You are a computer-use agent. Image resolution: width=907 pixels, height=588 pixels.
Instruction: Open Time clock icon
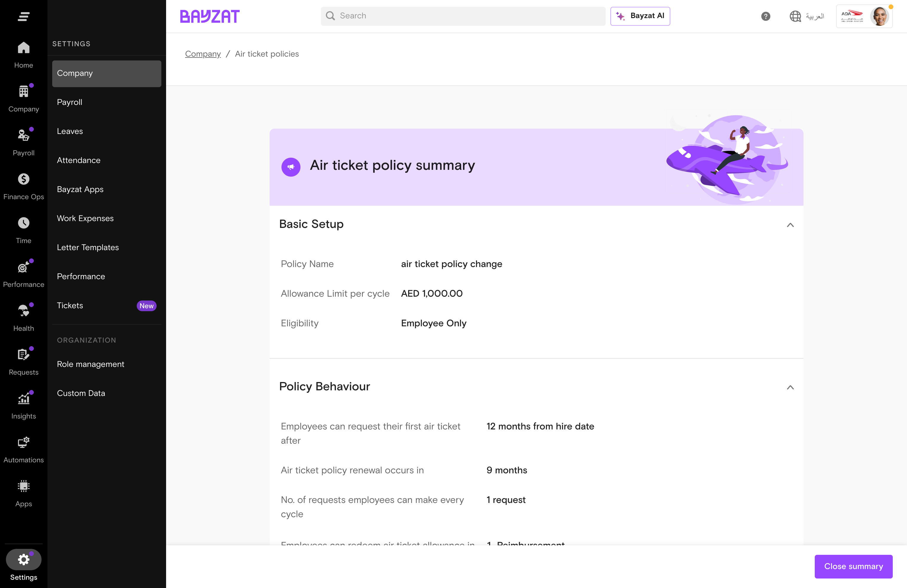24,223
